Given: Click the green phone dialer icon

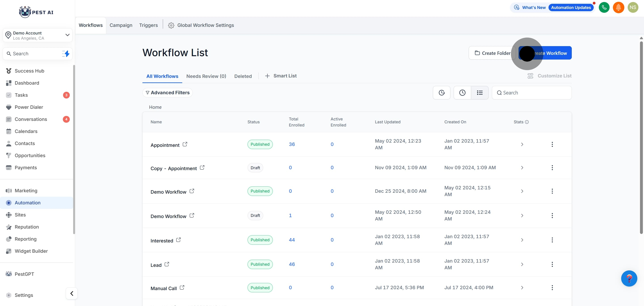Looking at the screenshot, I should coord(604,8).
